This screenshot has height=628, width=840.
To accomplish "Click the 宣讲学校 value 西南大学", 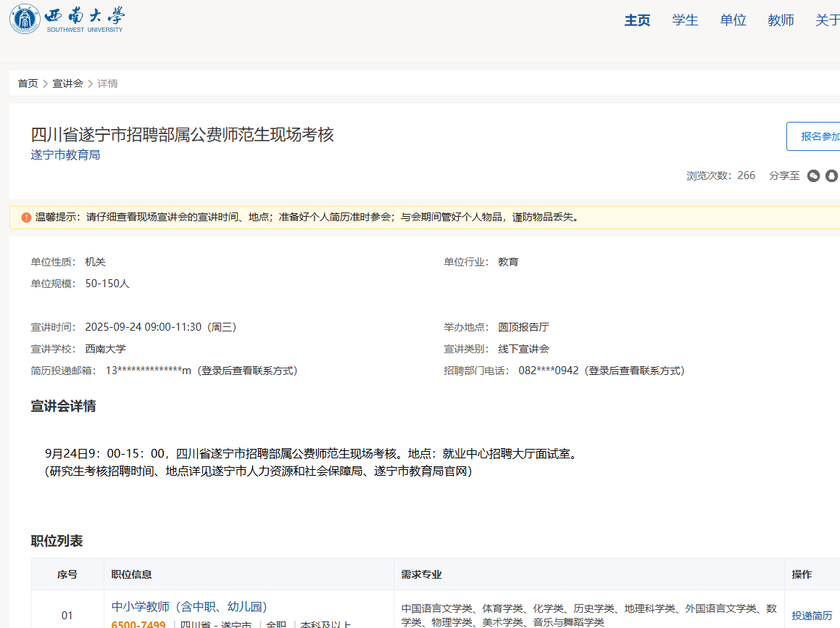I will [106, 350].
